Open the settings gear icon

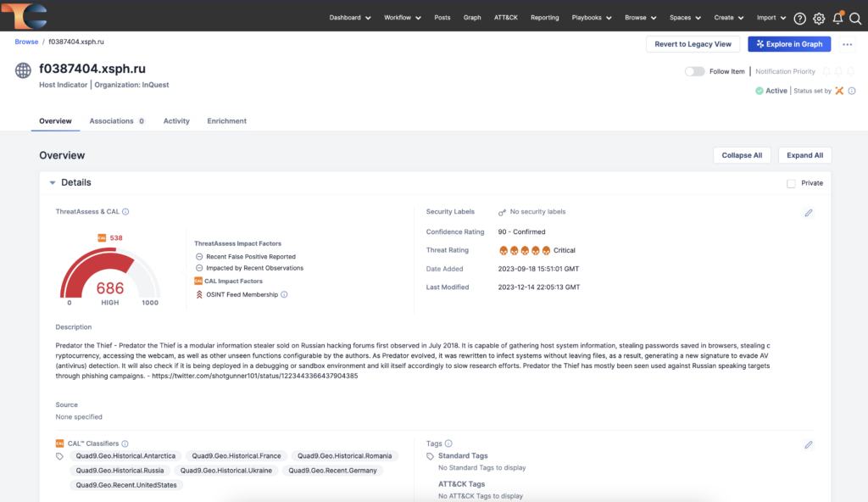click(819, 19)
